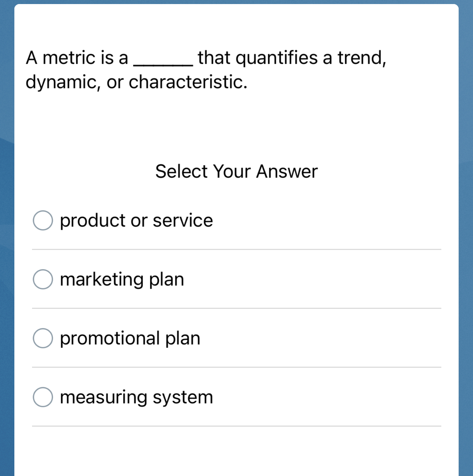Select the 'measuring system' radio button
Viewport: 473px width, 476px height.
[42, 397]
